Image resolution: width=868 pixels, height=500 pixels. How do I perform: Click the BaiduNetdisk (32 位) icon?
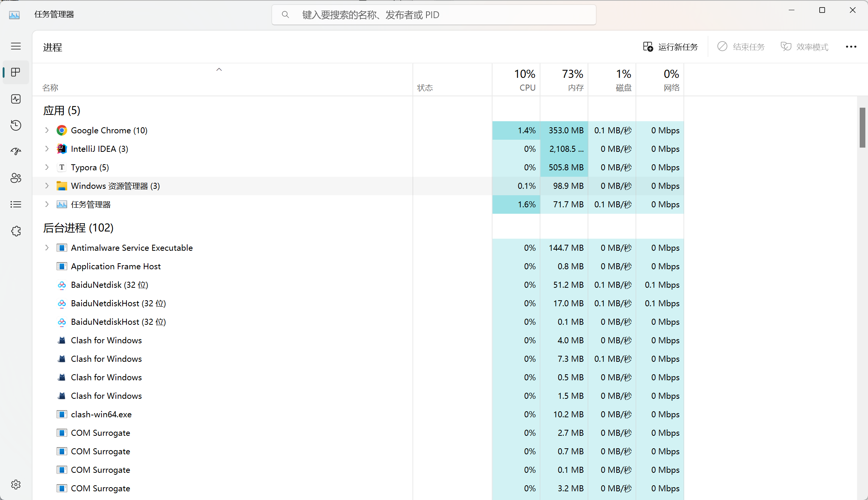coord(62,285)
